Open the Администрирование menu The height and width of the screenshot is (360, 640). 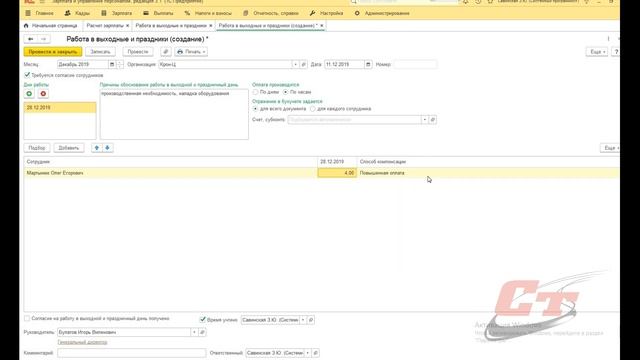pyautogui.click(x=382, y=13)
